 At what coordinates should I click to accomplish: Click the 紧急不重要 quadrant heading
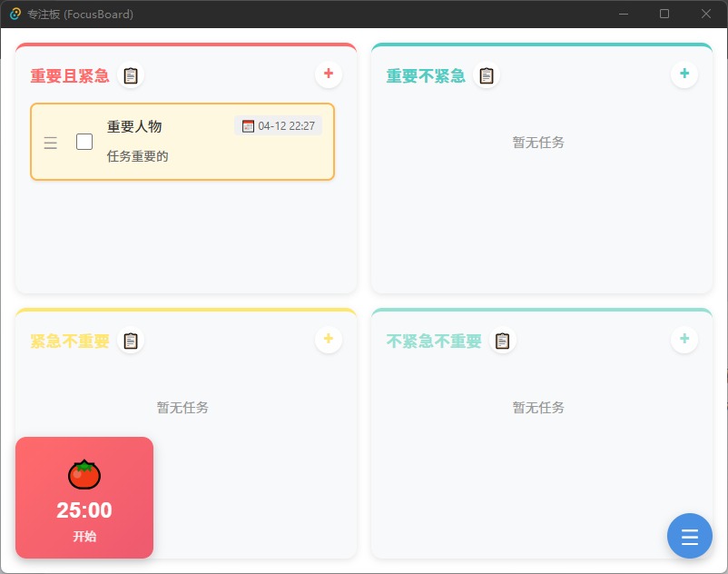tap(70, 341)
